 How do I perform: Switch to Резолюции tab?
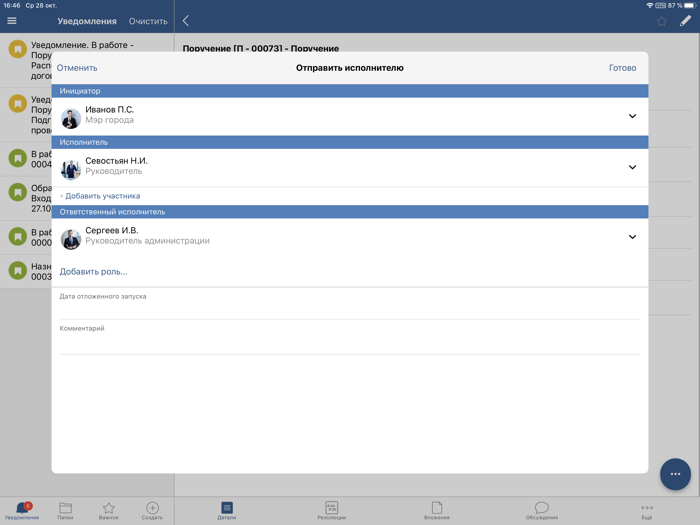click(x=332, y=511)
